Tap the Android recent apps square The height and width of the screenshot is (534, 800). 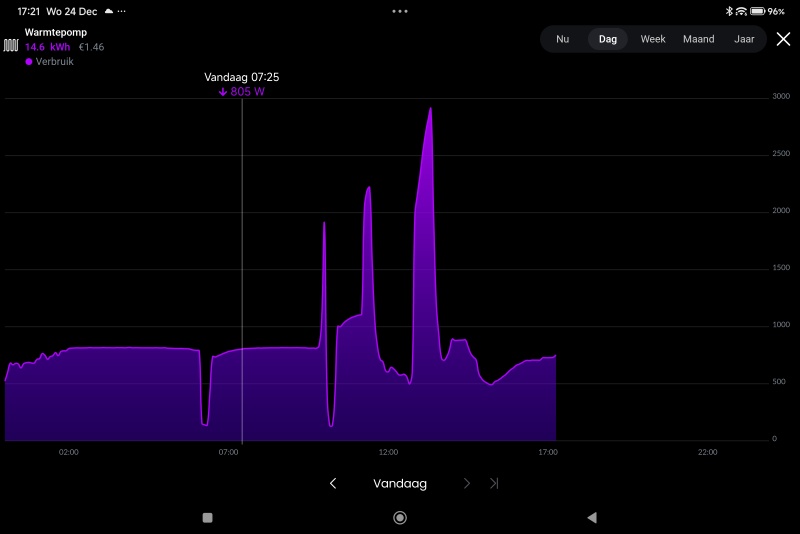207,518
